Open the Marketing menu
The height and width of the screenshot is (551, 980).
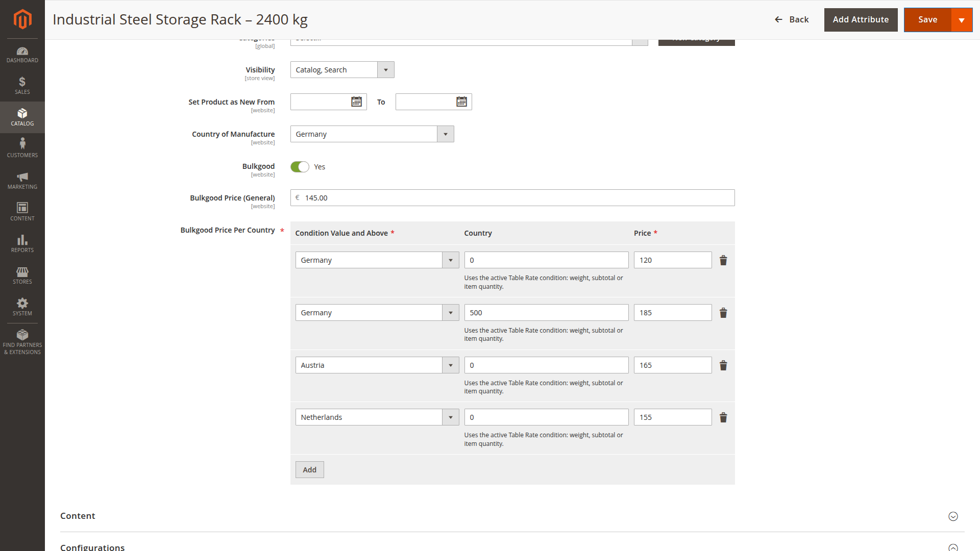click(22, 181)
